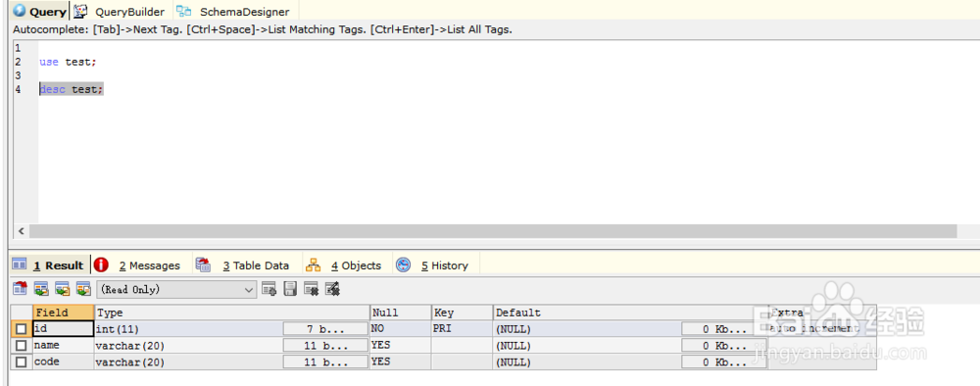The image size is (980, 386).
Task: Select the 'id' field cell
Action: coord(63,328)
